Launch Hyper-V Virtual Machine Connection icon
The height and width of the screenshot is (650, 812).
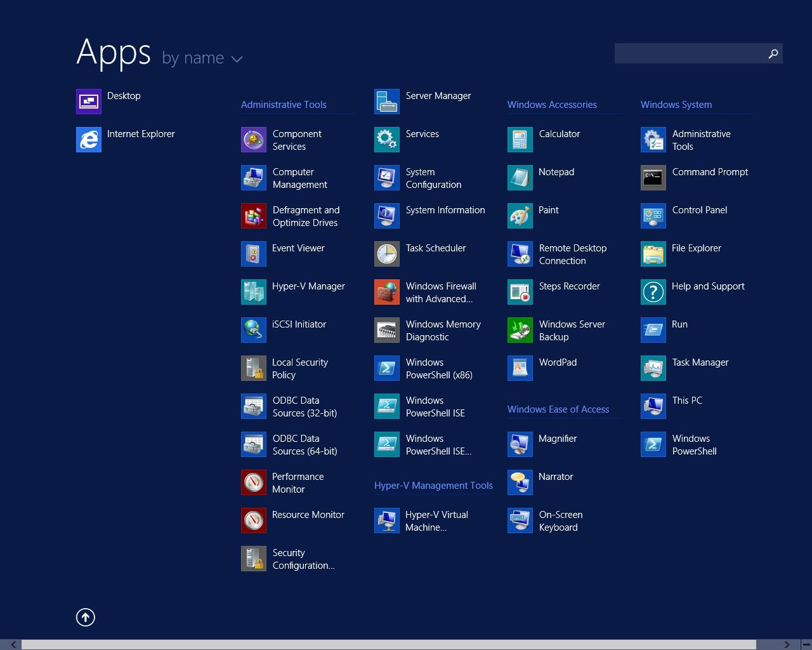pos(387,521)
